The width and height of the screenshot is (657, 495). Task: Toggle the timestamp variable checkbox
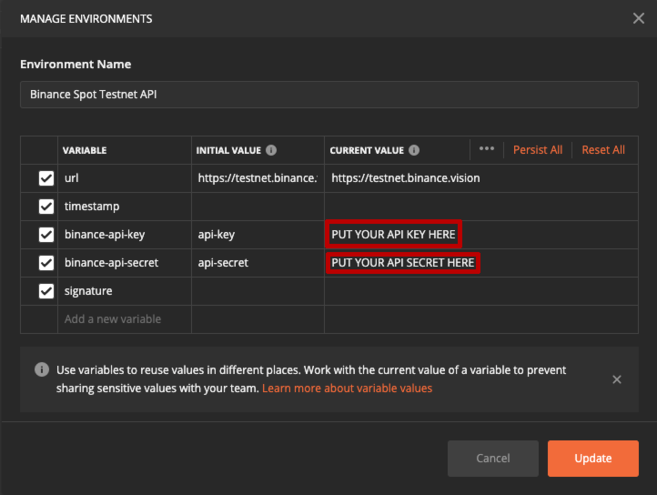(x=46, y=206)
